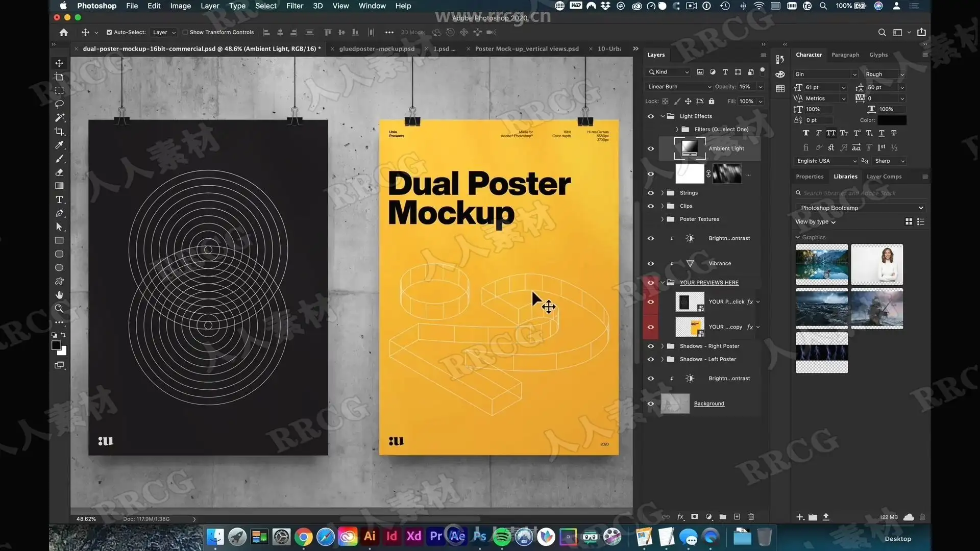This screenshot has height=551, width=980.
Task: Switch to the Paragraph tab
Action: click(845, 55)
